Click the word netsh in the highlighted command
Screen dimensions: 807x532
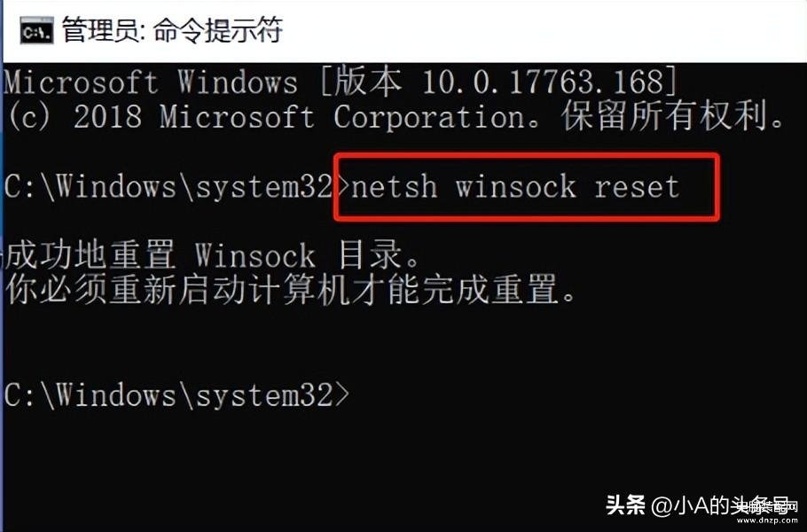(x=395, y=186)
